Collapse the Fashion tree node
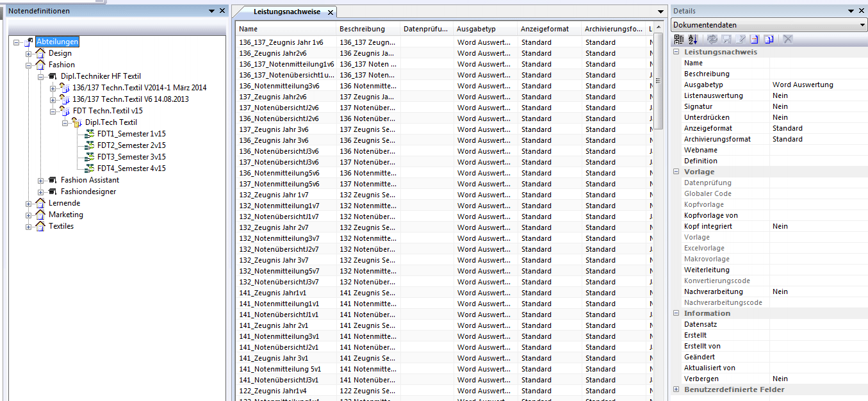Viewport: 868px width, 401px height. (29, 65)
